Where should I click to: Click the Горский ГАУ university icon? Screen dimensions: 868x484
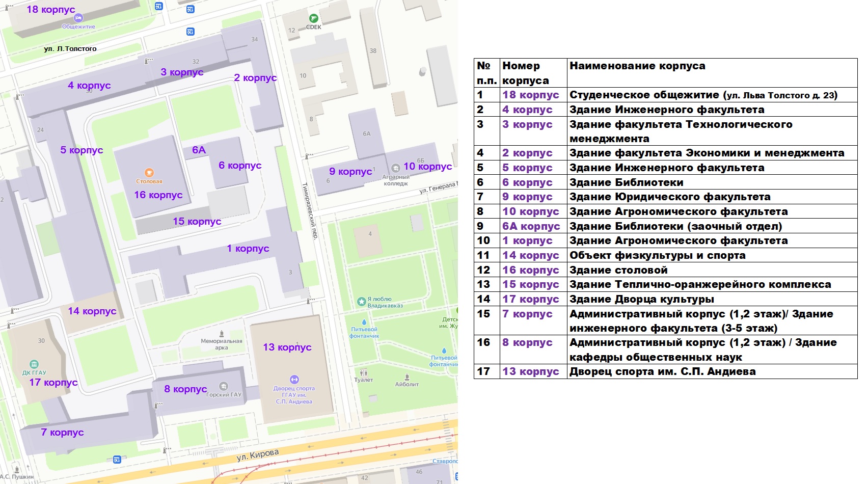[223, 386]
